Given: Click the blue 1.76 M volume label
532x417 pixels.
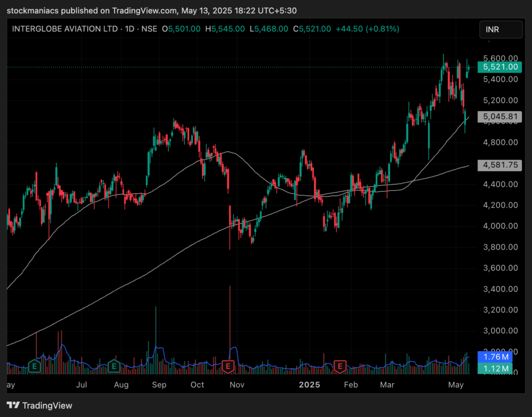Looking at the screenshot, I should pyautogui.click(x=495, y=357).
